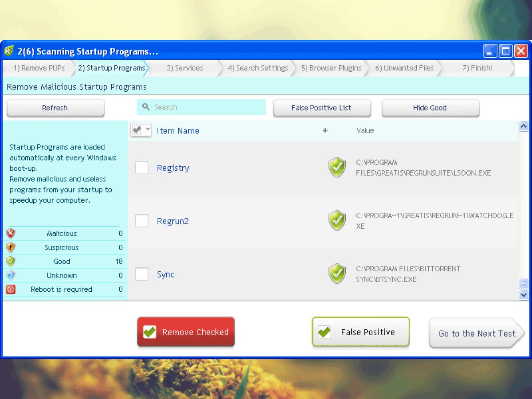The width and height of the screenshot is (532, 399).
Task: Check the Sync startup item checkbox
Action: coord(141,274)
